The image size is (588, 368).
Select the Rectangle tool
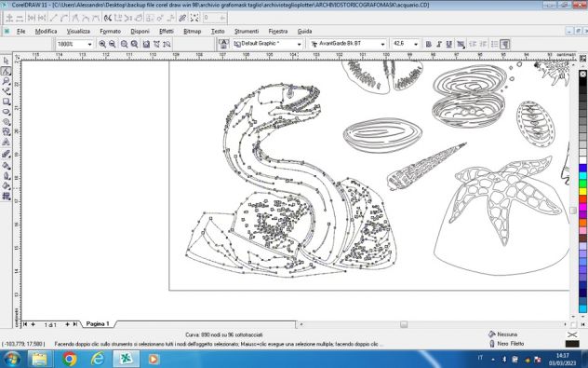point(6,102)
